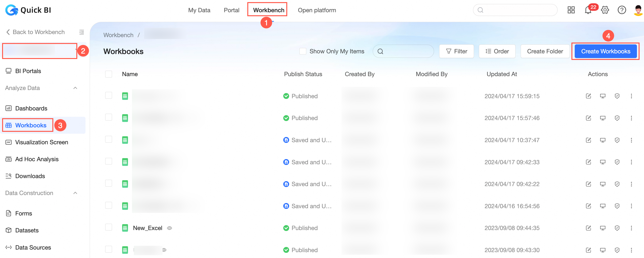
Task: Open Downloads in the sidebar
Action: point(25,176)
